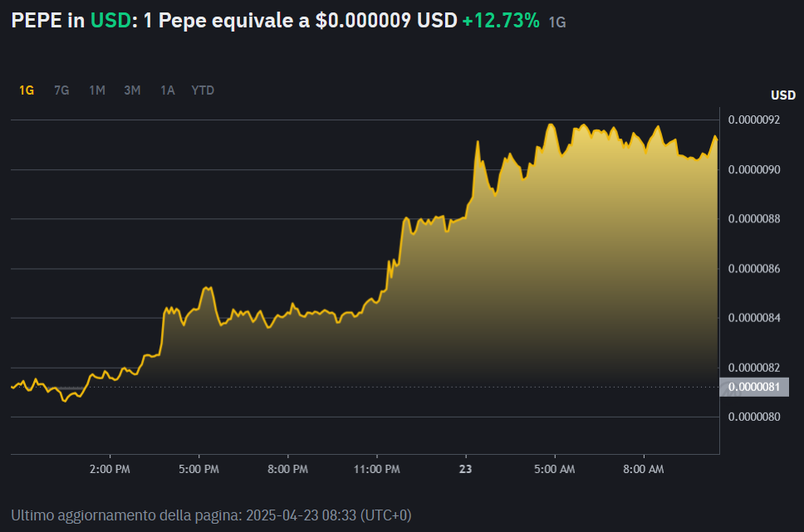804x532 pixels.
Task: Click the current price label 0.0000081
Action: [754, 387]
